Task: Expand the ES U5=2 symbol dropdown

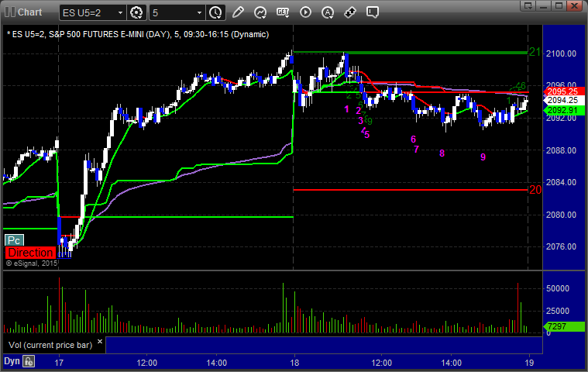Action: (120, 12)
